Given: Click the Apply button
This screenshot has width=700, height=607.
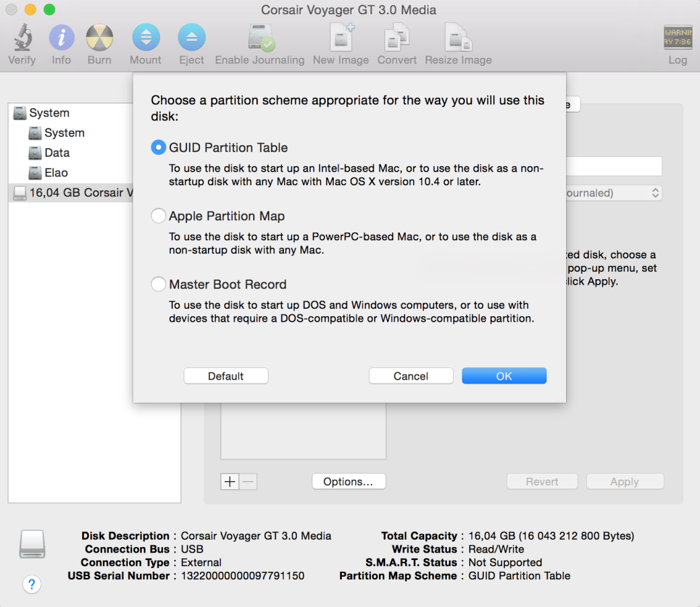Looking at the screenshot, I should pyautogui.click(x=625, y=482).
